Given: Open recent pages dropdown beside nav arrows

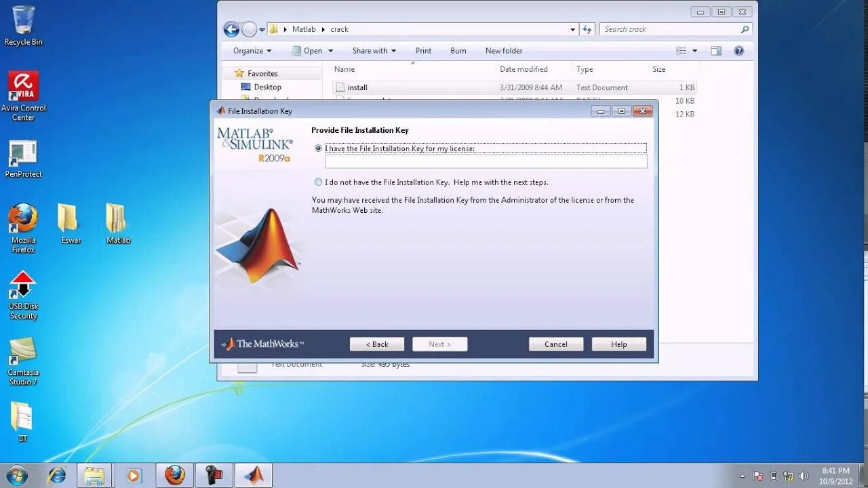Looking at the screenshot, I should point(262,30).
